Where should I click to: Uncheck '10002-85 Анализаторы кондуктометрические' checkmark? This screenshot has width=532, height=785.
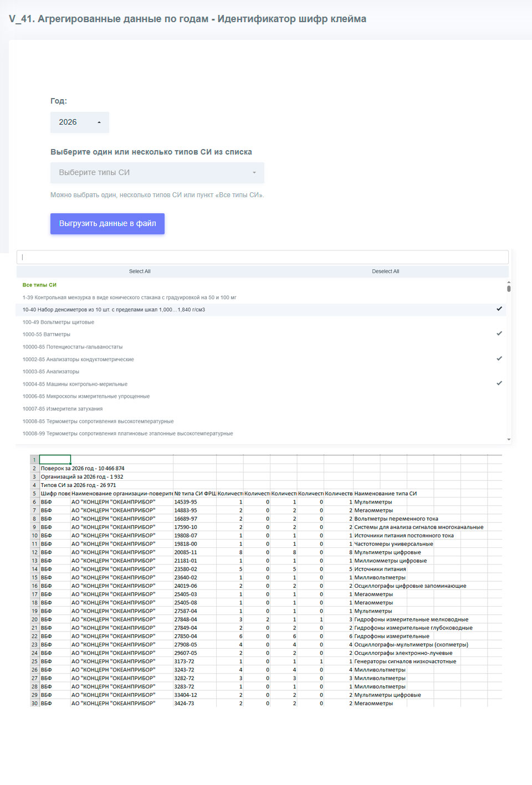pyautogui.click(x=499, y=358)
